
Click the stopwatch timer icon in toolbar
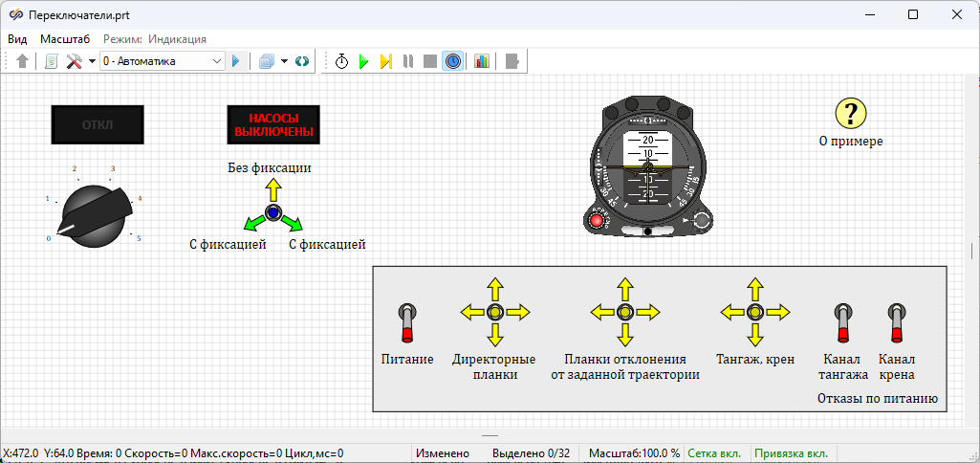[341, 61]
